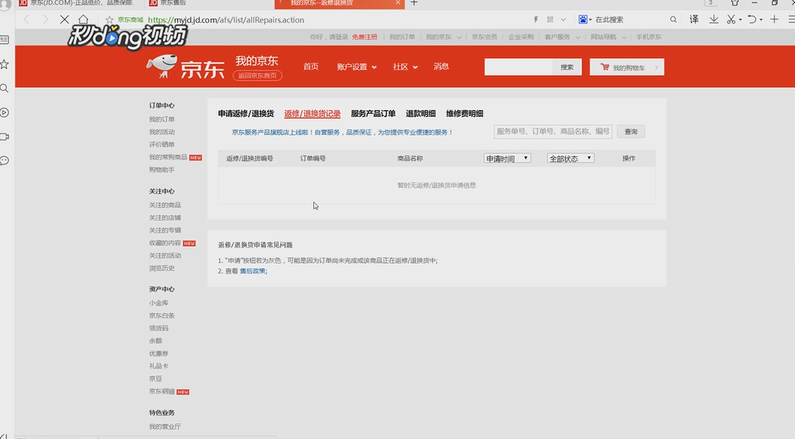Open 京东白条 in left sidebar
The height and width of the screenshot is (439, 795).
click(x=162, y=315)
